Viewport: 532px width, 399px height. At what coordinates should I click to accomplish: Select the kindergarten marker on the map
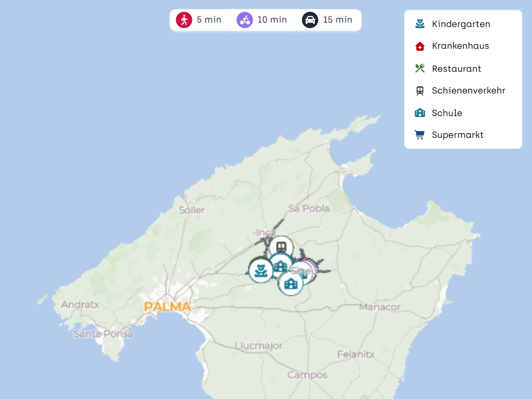[x=261, y=270]
